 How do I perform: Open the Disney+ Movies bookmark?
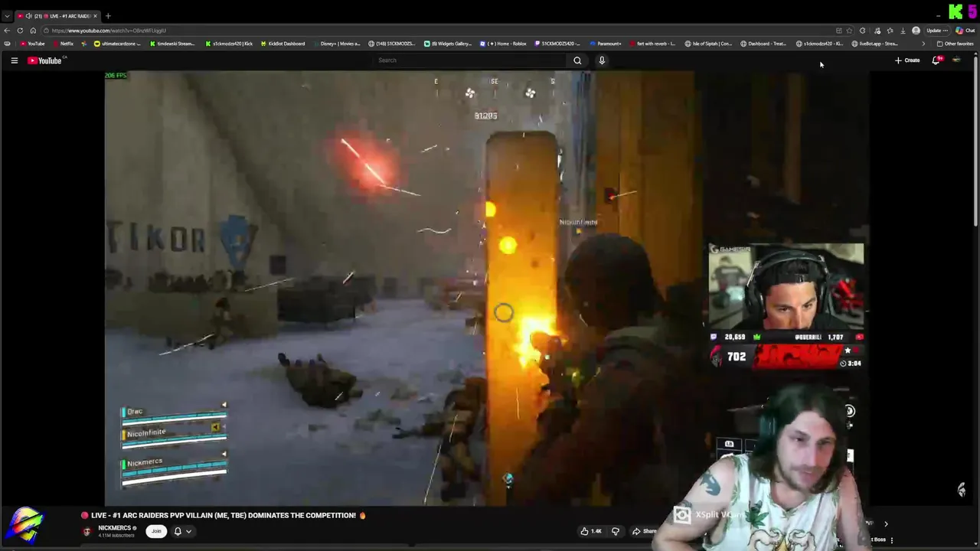337,44
